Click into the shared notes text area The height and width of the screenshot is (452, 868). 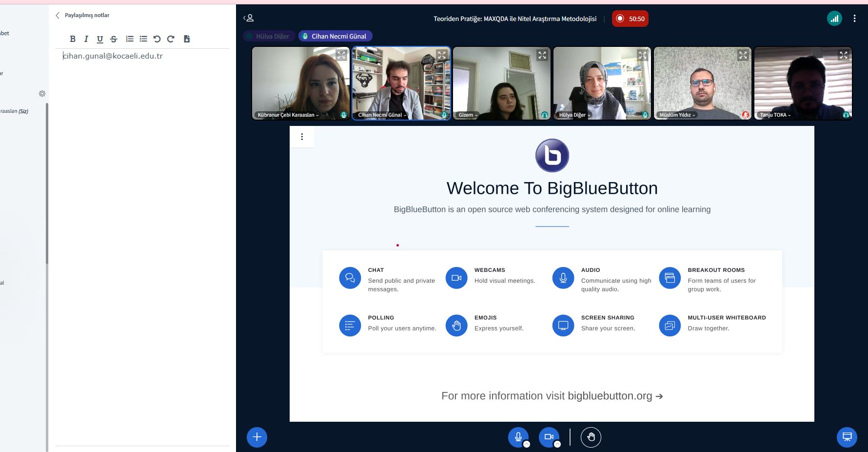141,195
